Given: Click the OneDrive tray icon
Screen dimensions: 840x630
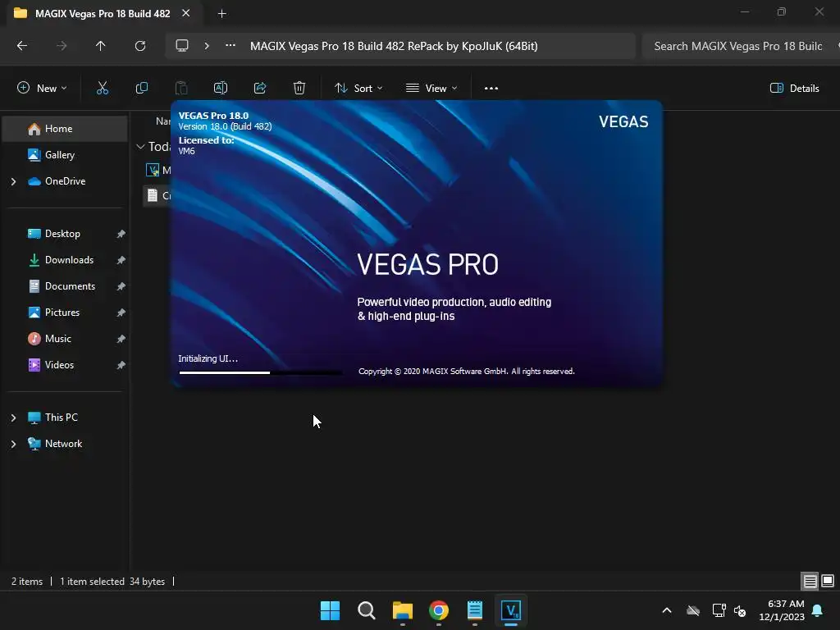Looking at the screenshot, I should [693, 610].
